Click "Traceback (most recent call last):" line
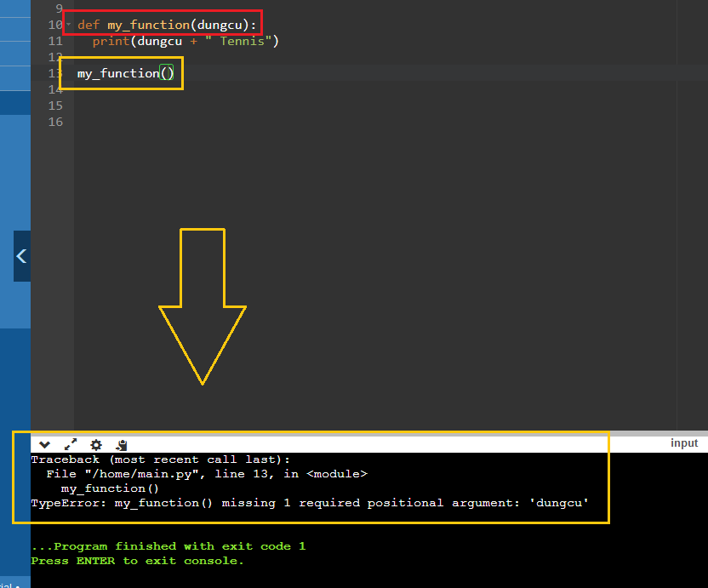This screenshot has height=588, width=708. pos(160,460)
